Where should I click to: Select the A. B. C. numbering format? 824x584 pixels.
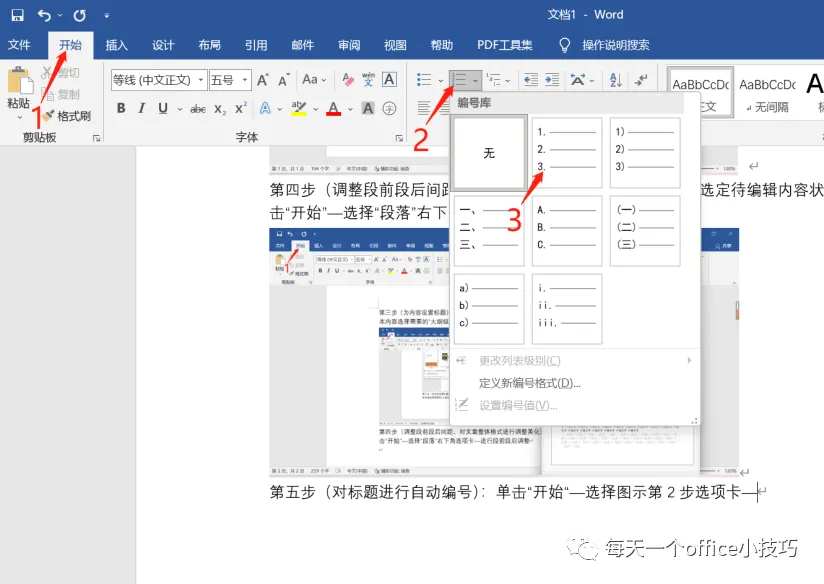click(x=567, y=231)
